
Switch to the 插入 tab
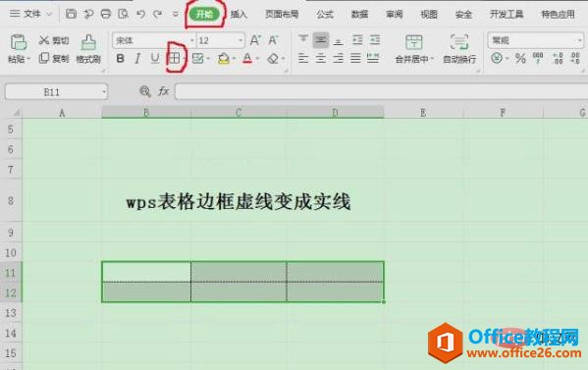point(239,15)
